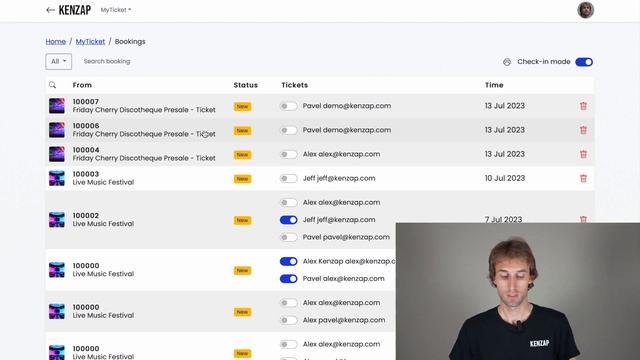Viewport: 640px width, 360px height.
Task: Click the Tickets column header
Action: pos(294,85)
